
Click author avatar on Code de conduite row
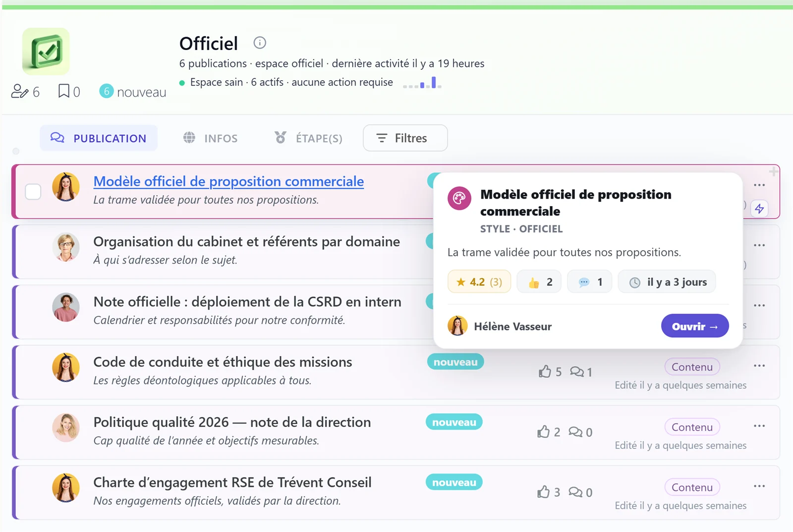click(x=66, y=367)
